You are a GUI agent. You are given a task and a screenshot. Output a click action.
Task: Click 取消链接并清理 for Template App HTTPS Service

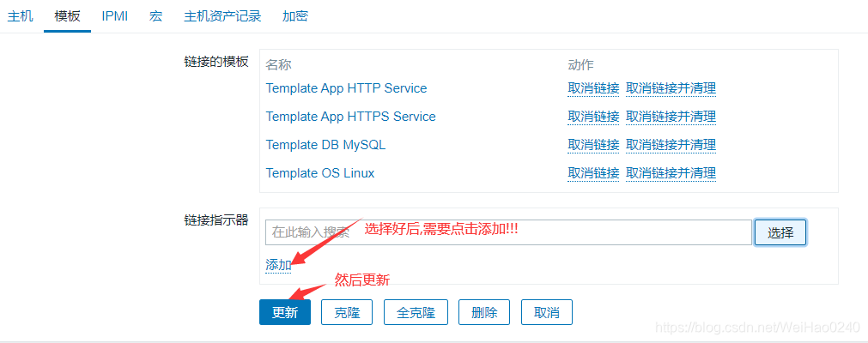(x=671, y=117)
